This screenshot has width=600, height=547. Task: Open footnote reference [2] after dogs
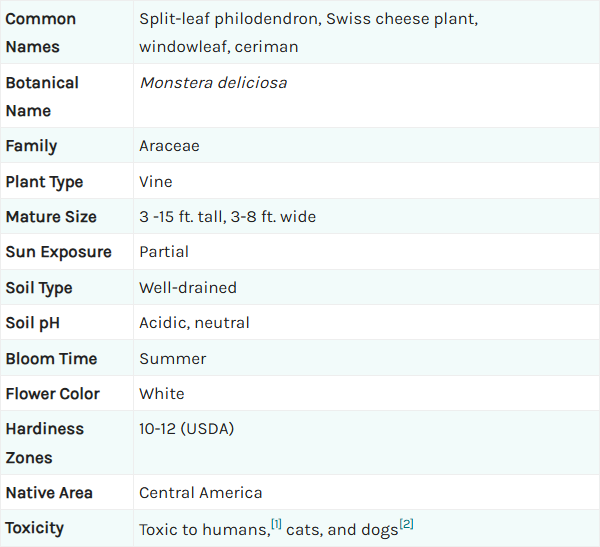click(x=406, y=523)
